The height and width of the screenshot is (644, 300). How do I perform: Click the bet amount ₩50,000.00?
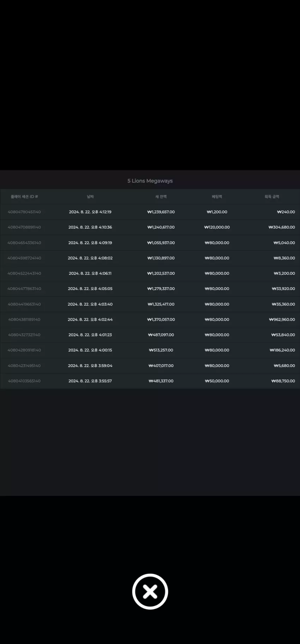coord(217,381)
